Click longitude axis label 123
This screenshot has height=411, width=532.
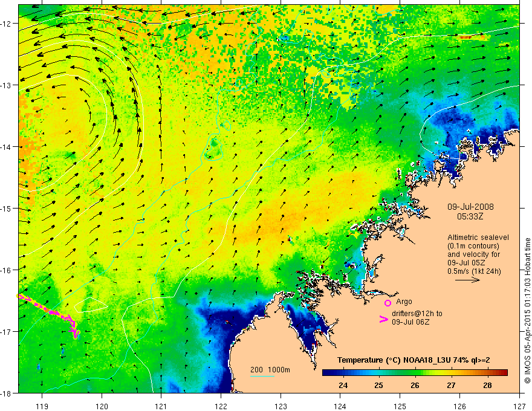(x=281, y=407)
